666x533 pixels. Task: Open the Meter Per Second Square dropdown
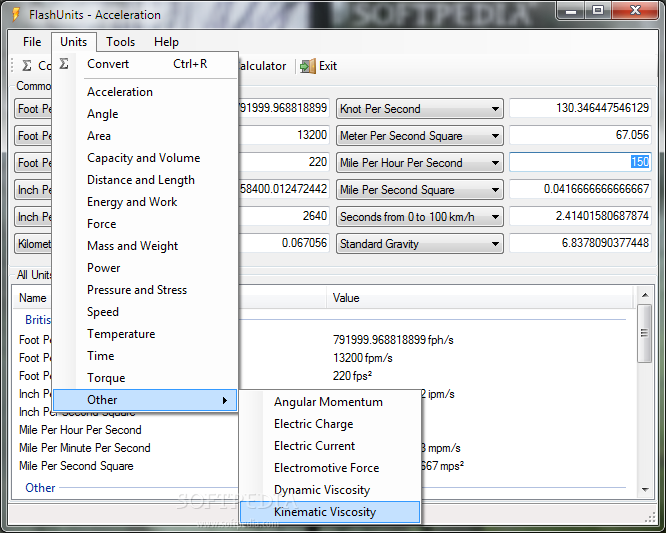[x=420, y=136]
